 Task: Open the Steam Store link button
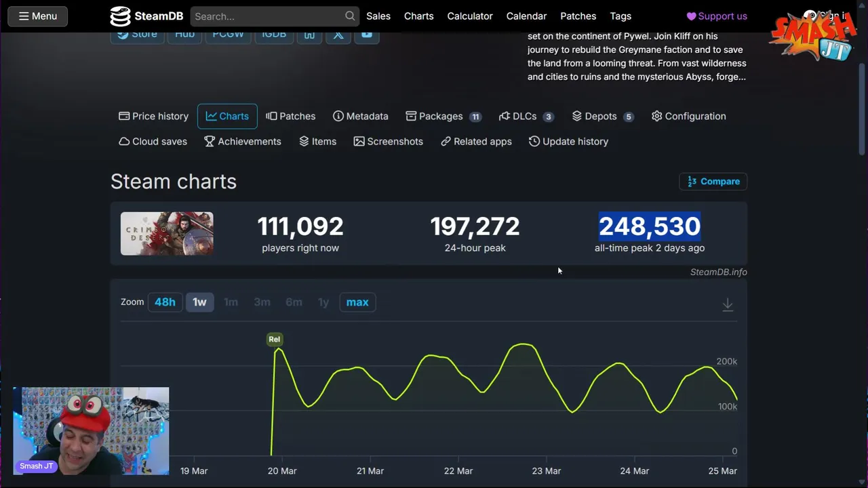click(x=137, y=35)
